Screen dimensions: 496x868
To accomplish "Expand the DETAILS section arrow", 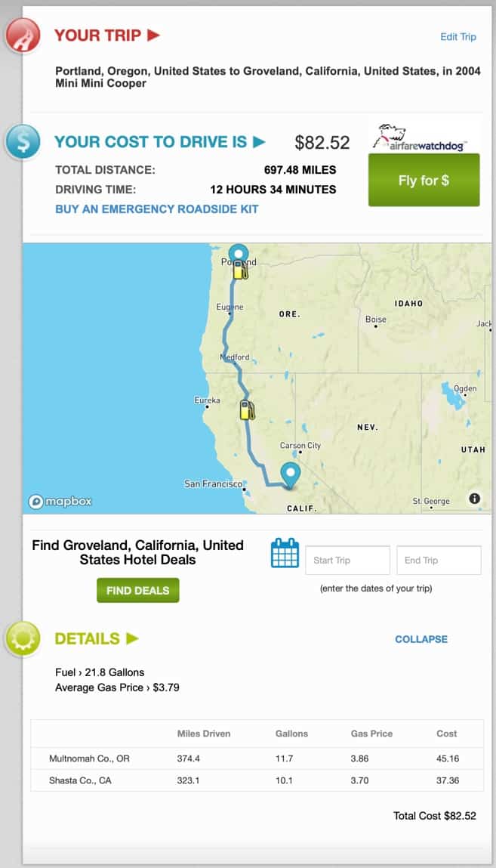I will (x=131, y=638).
